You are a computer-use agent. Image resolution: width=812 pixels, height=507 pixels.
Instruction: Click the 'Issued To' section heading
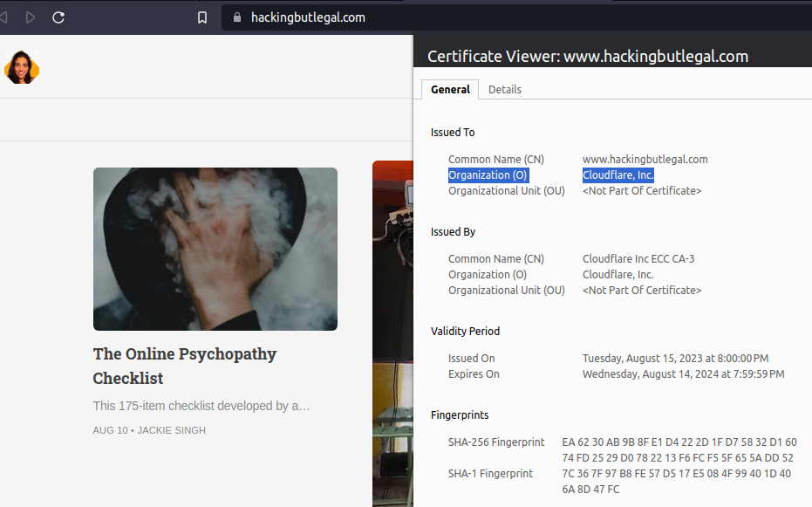[x=453, y=133]
